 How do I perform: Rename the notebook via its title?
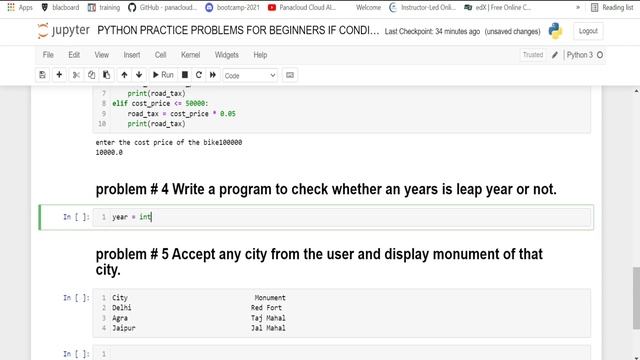point(238,31)
